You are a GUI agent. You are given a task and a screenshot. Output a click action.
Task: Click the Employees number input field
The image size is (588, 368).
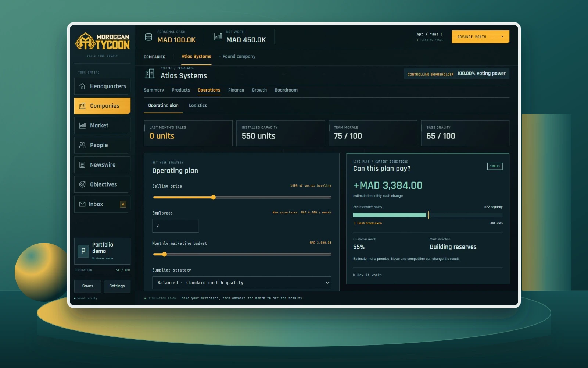[176, 226]
